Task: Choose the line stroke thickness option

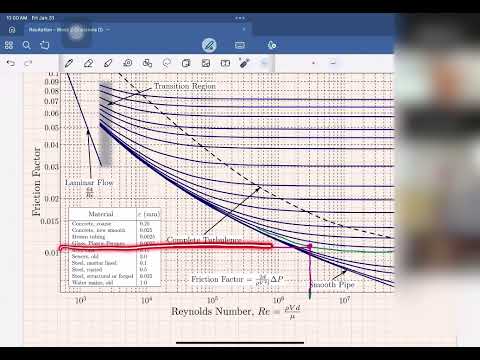Action: click(x=333, y=63)
